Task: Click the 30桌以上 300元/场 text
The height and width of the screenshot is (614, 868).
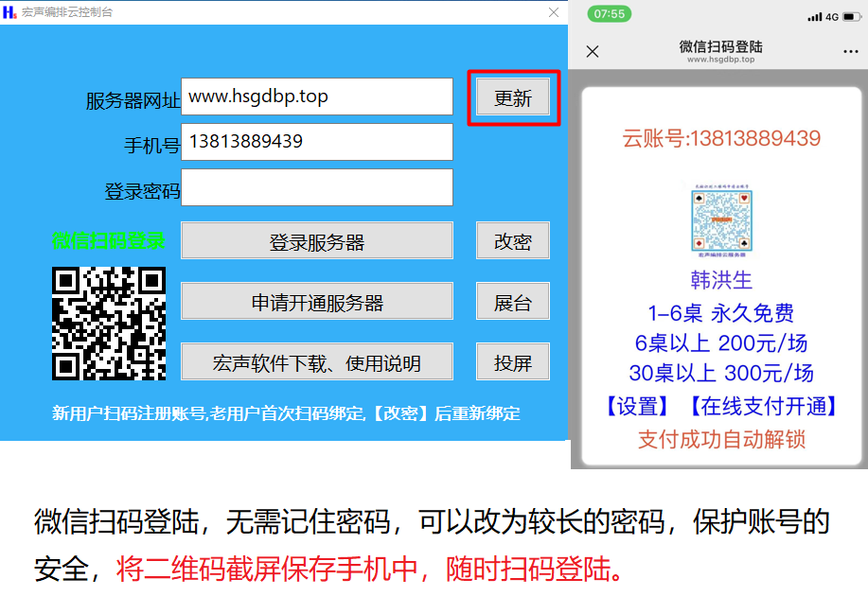Action: click(721, 373)
